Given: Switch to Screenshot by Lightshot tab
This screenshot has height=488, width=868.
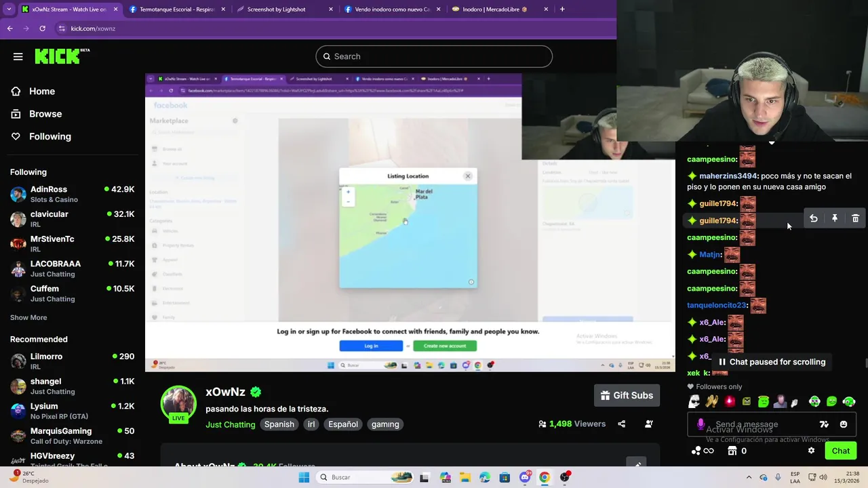Looking at the screenshot, I should point(285,9).
